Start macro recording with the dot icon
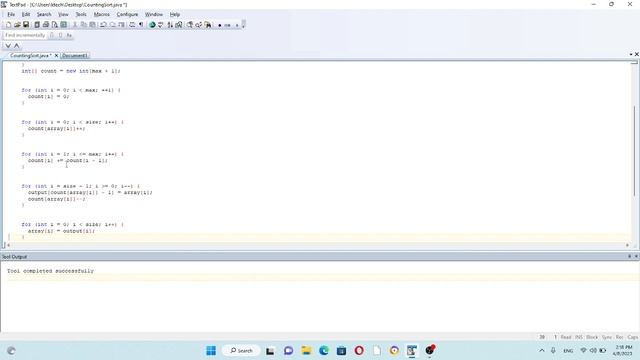Screen dimensions: 640x360 [x=220, y=25]
